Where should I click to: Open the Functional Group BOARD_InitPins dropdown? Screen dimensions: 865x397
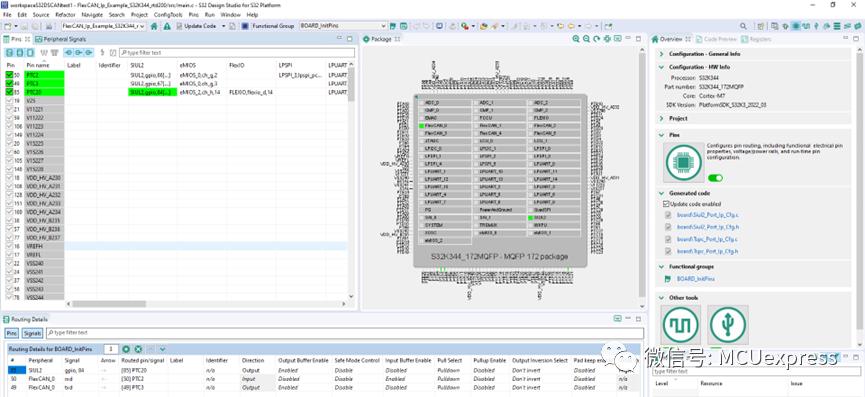click(343, 26)
